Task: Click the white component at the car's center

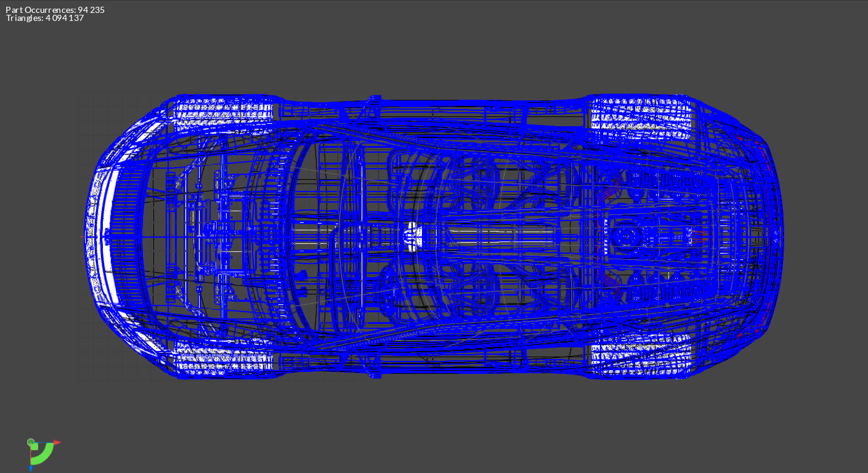Action: click(412, 237)
